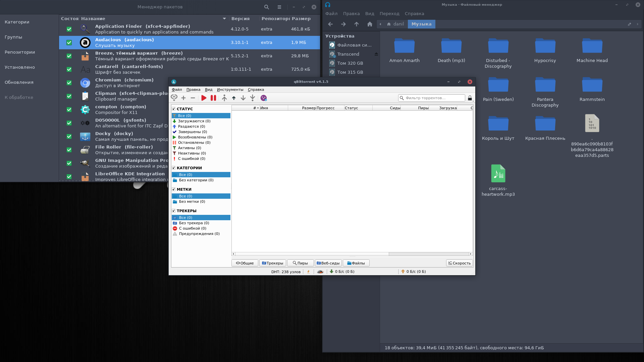Screen dimensions: 644x362
Task: Click the Название column sort arrow
Action: [224, 19]
